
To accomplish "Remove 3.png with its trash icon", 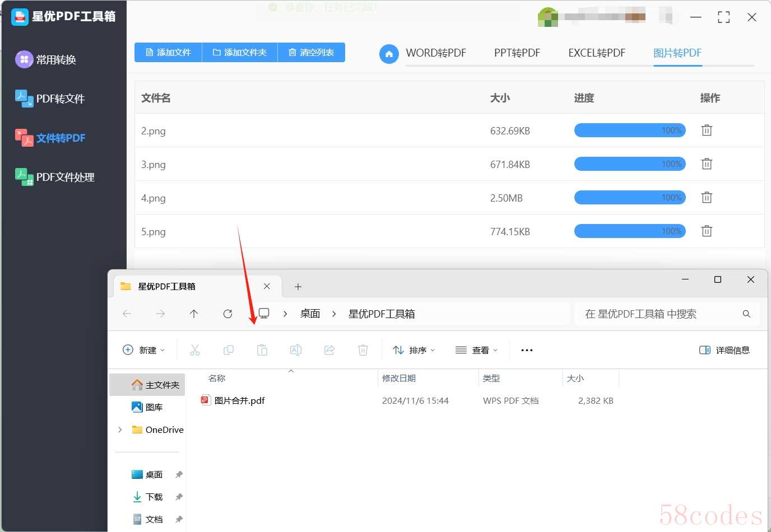I will tap(707, 164).
